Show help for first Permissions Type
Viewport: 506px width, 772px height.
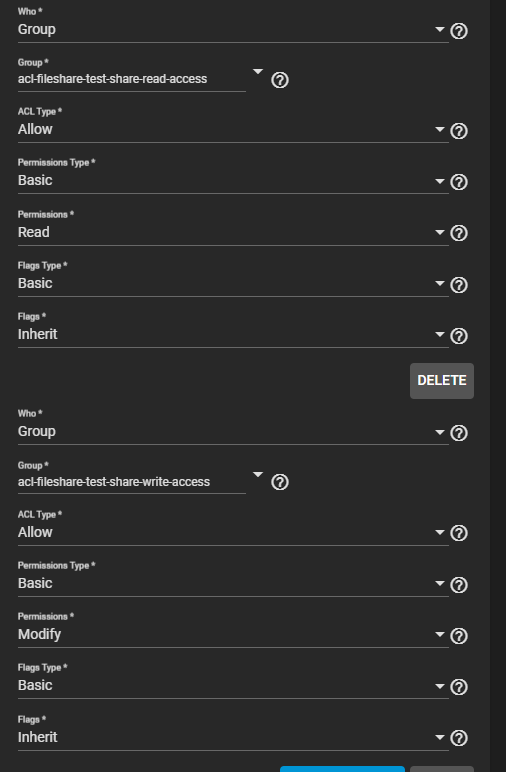coord(459,182)
